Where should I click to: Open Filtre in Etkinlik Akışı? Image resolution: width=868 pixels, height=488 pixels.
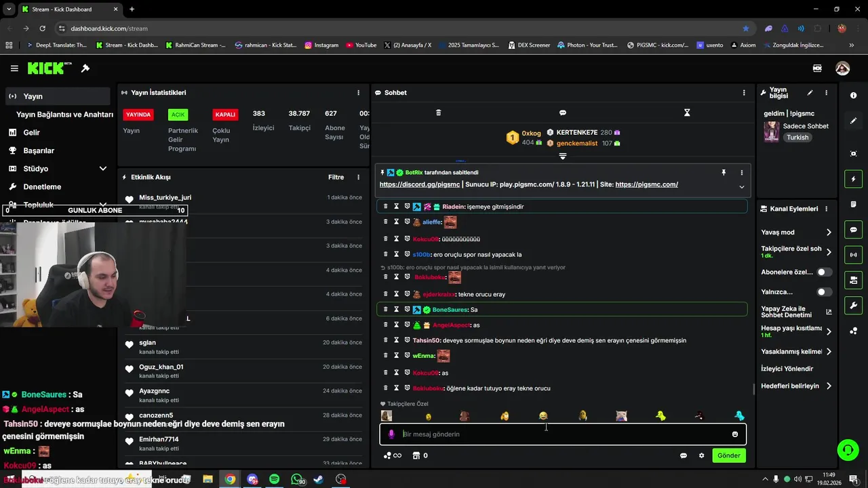click(336, 177)
